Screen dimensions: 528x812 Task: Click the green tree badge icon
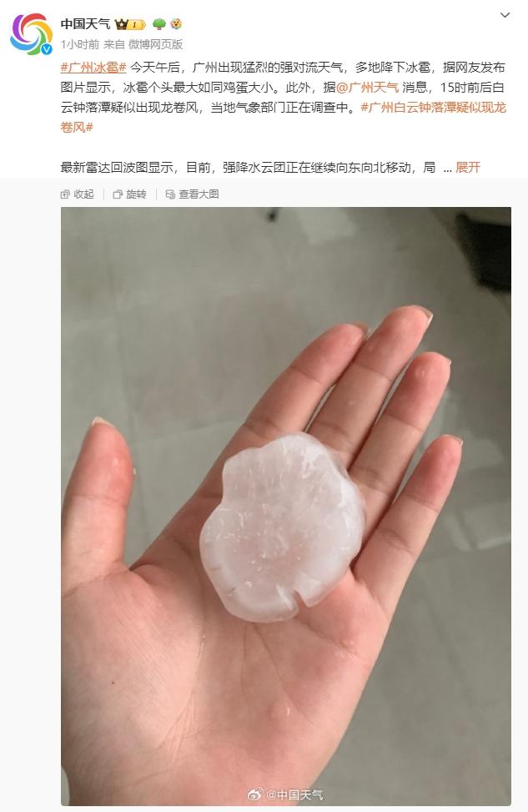[x=159, y=24]
